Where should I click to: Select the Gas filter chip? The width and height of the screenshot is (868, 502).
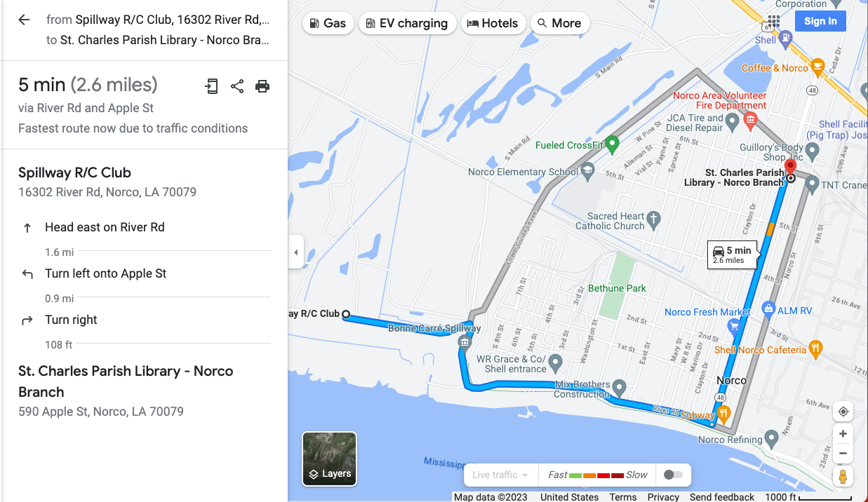click(327, 23)
